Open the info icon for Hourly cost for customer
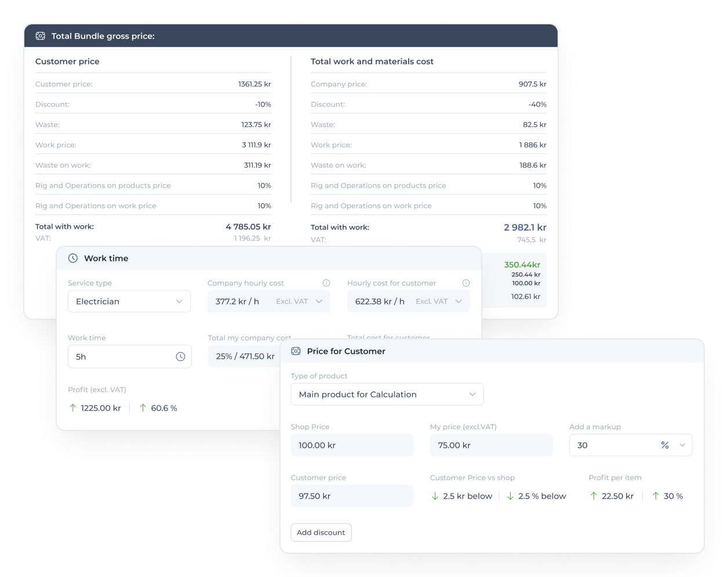The image size is (728, 577). click(466, 283)
